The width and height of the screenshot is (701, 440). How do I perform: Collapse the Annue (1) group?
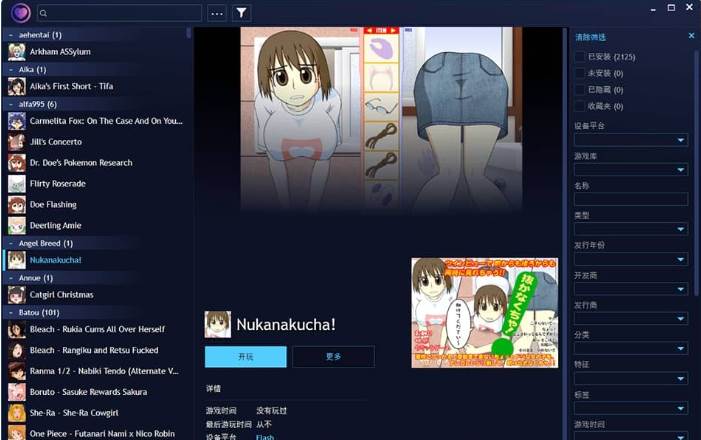[11, 278]
